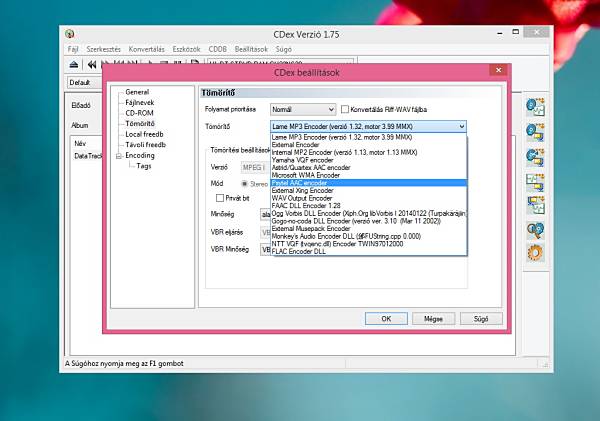Click Extract partial CD track icon
This screenshot has height=421, width=600.
coord(535,157)
